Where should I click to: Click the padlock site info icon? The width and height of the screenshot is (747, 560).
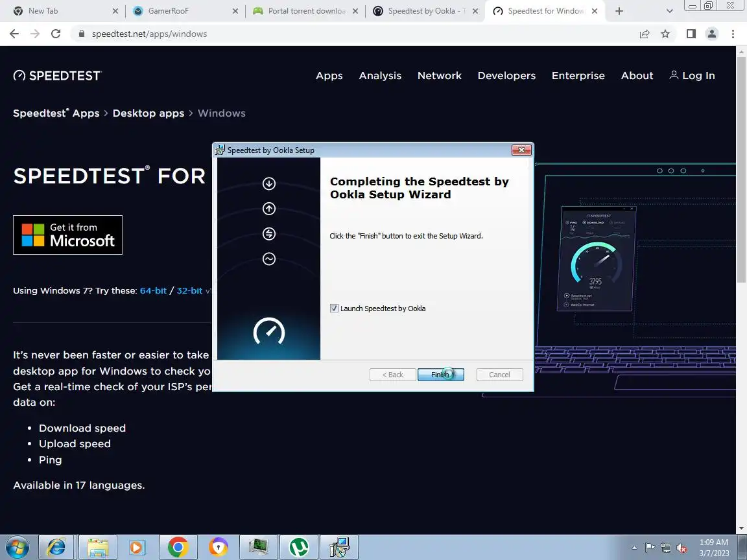[82, 34]
